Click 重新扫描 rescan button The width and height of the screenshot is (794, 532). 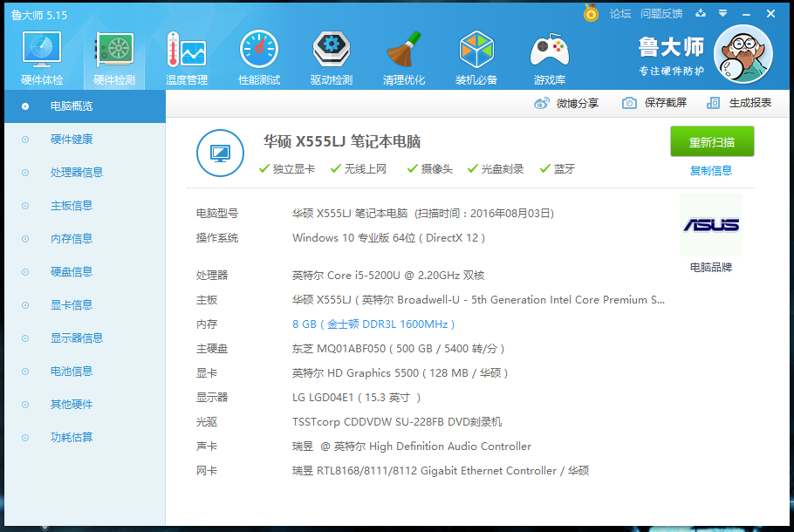tap(712, 142)
